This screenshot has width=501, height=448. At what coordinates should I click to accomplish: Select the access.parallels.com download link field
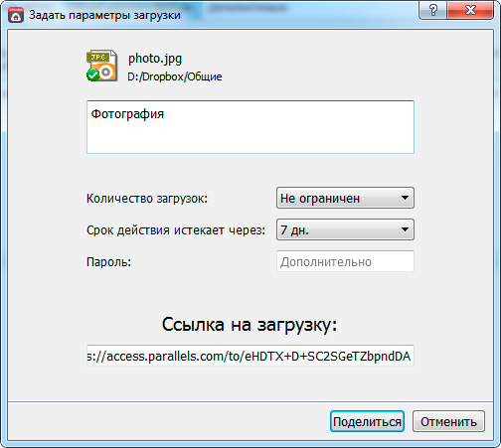pos(250,356)
